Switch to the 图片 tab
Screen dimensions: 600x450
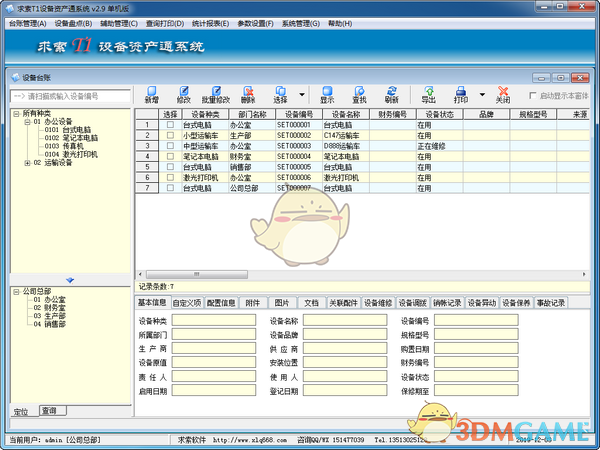coord(282,303)
